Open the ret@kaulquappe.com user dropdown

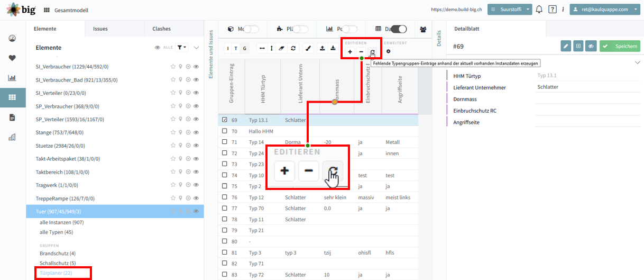604,10
